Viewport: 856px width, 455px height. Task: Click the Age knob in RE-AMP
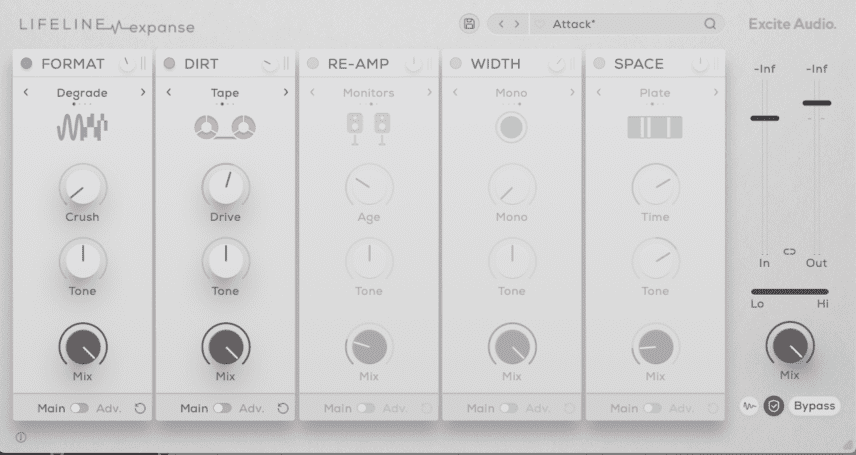pos(369,187)
